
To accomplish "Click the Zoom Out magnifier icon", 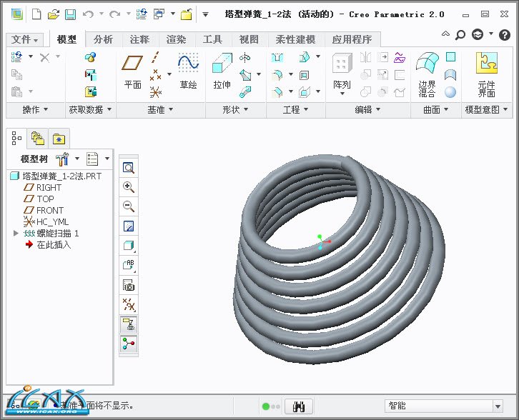I will coord(129,206).
